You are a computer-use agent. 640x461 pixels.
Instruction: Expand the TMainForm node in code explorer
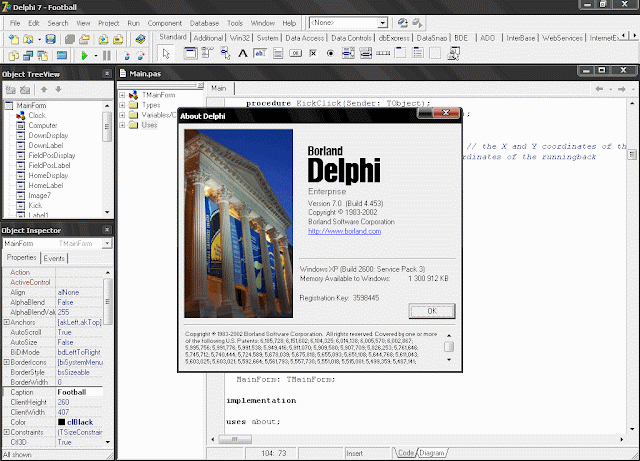point(122,95)
